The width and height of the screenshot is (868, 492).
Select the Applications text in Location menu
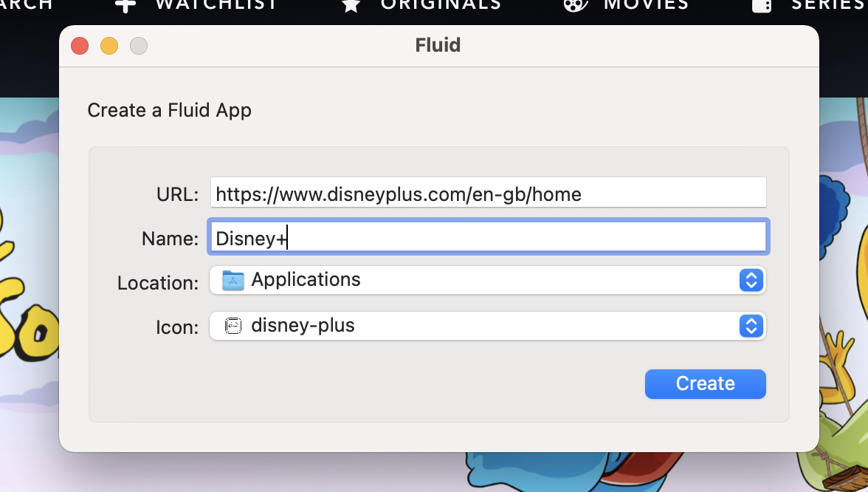pos(306,280)
